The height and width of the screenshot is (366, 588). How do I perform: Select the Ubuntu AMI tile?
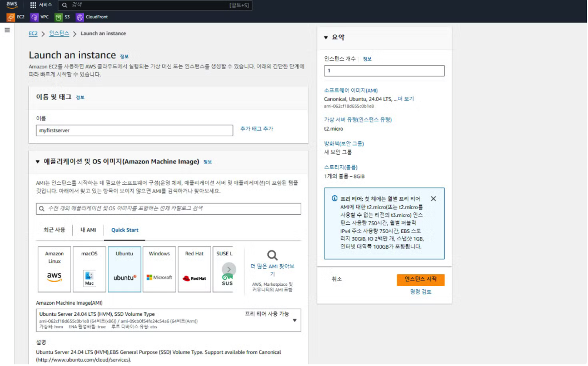pyautogui.click(x=124, y=269)
